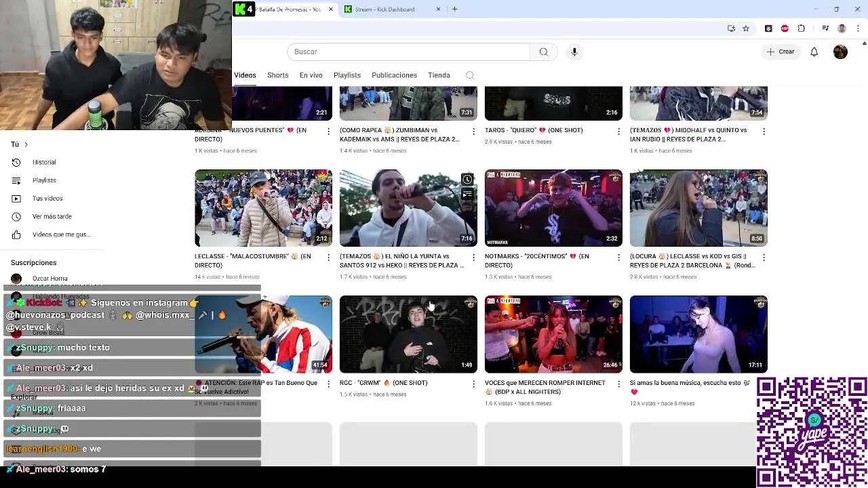Open ZUMBIMAN vs KADEMAIK video title
Image resolution: width=868 pixels, height=488 pixels.
coord(399,134)
